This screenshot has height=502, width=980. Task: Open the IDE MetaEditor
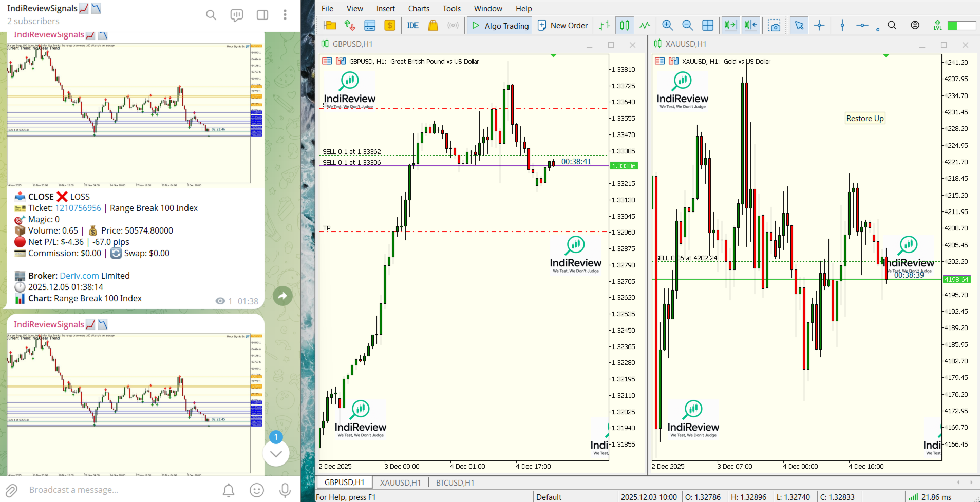413,25
